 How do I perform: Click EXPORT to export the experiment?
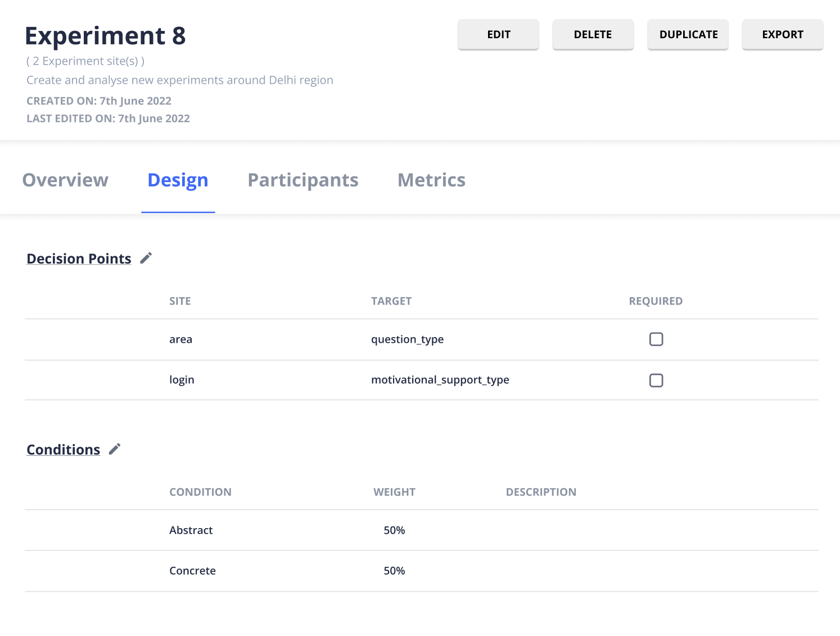782,34
